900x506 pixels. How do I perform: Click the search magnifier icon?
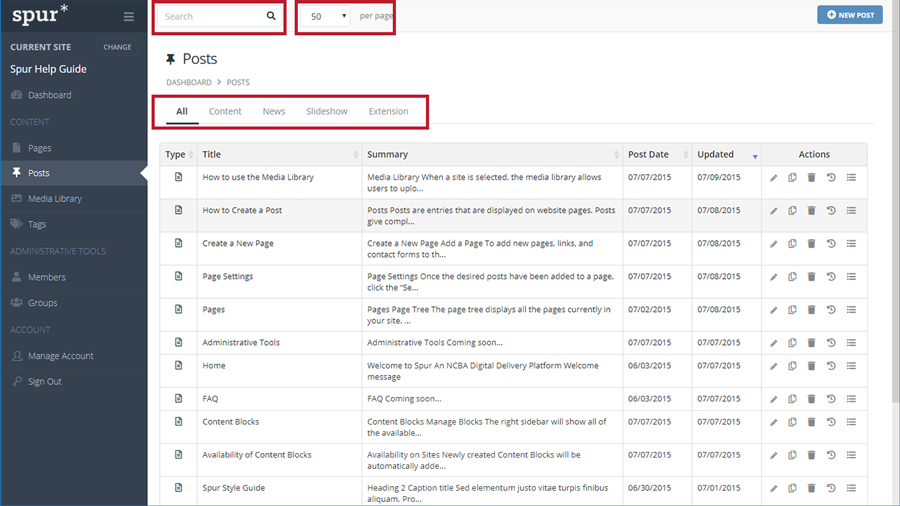pyautogui.click(x=271, y=17)
